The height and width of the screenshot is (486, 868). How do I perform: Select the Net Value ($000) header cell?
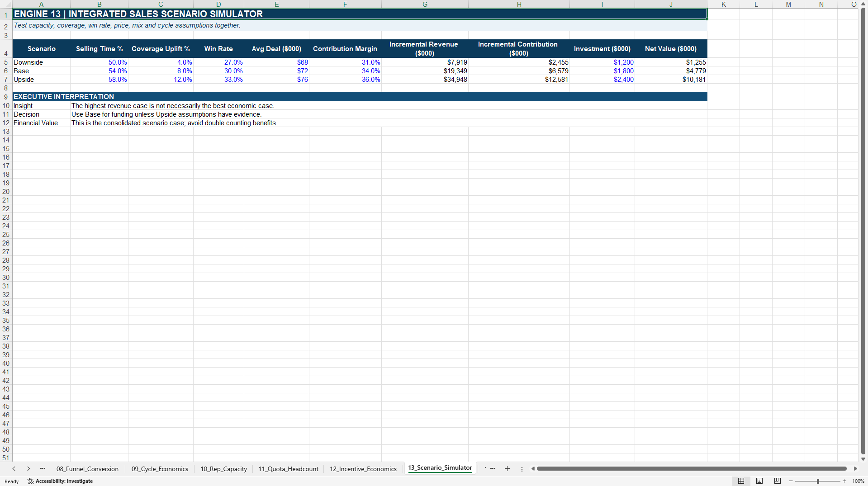click(671, 49)
